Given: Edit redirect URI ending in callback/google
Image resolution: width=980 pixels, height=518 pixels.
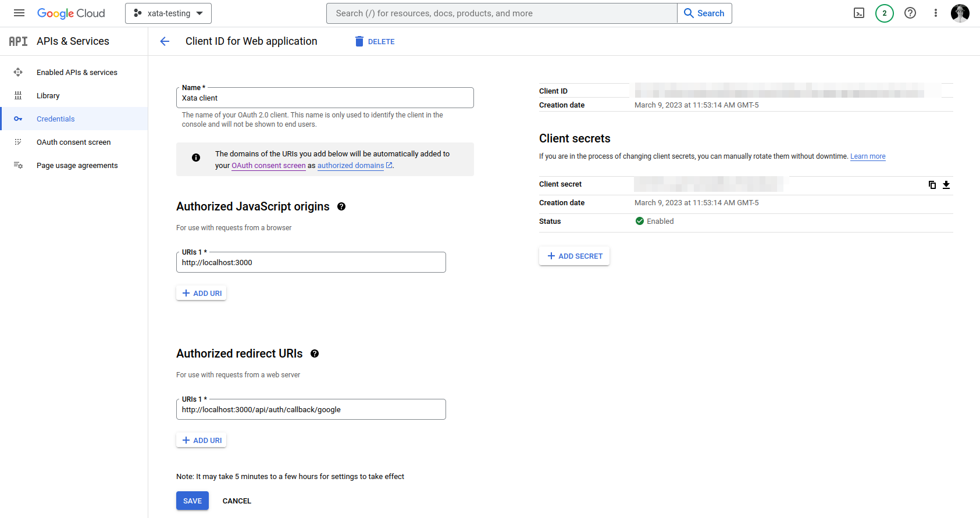Looking at the screenshot, I should [x=311, y=409].
